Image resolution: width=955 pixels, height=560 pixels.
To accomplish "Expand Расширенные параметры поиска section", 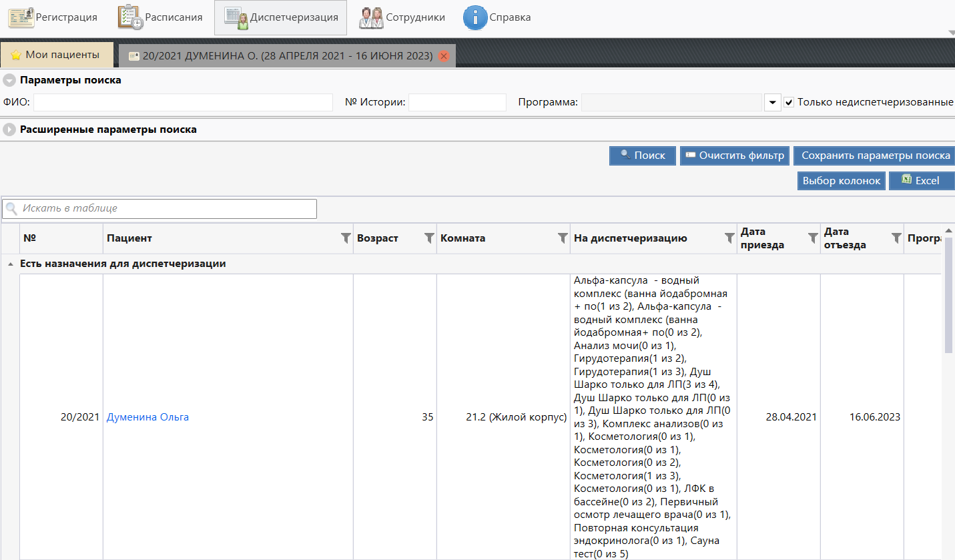I will [9, 130].
